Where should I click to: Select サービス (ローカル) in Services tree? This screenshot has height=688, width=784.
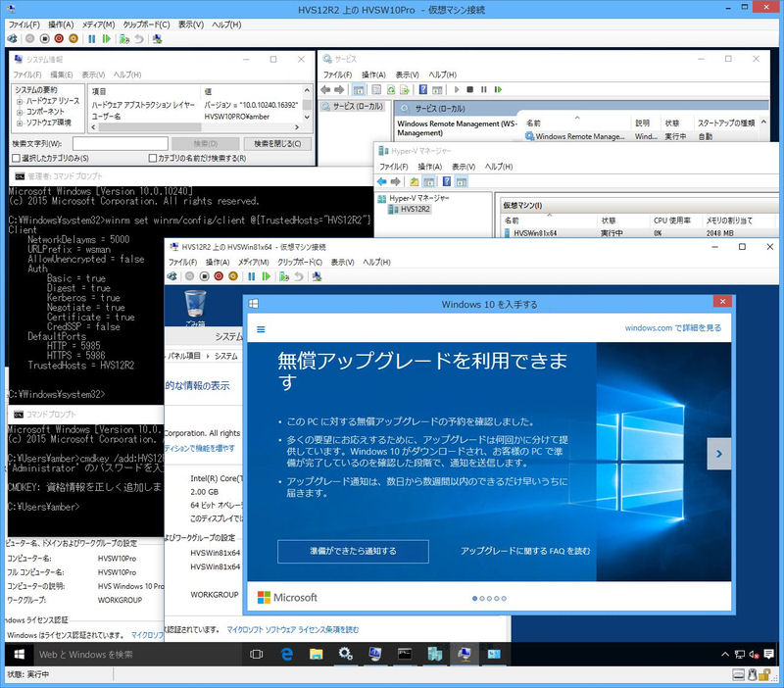358,106
